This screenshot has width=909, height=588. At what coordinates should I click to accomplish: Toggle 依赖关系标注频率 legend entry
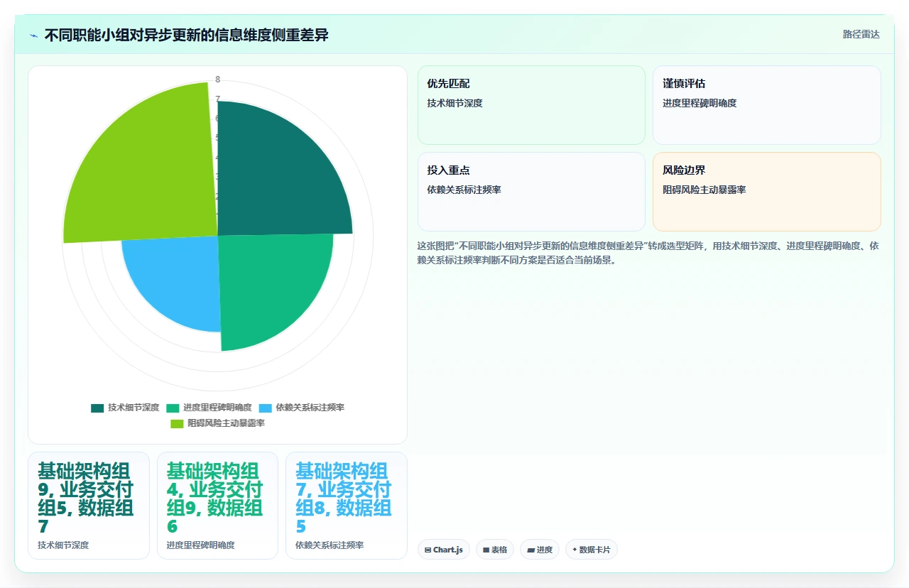tap(302, 408)
